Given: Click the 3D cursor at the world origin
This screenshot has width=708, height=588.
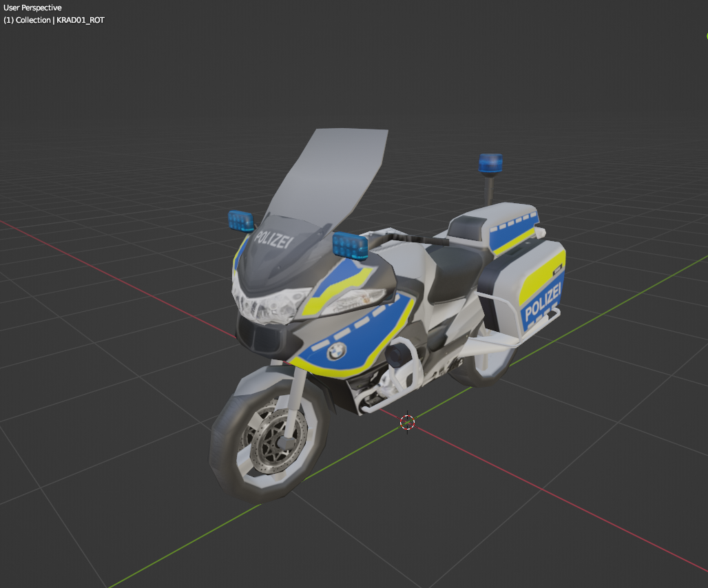Looking at the screenshot, I should (x=407, y=422).
